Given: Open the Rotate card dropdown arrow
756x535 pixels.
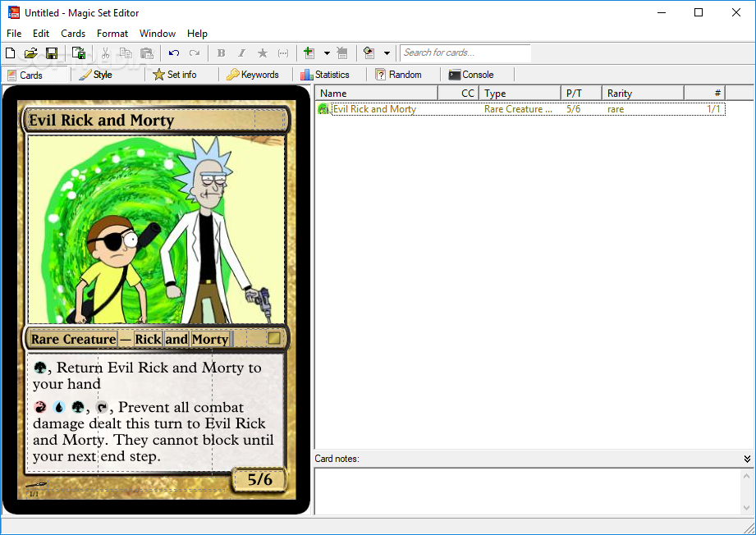Looking at the screenshot, I should click(x=387, y=53).
